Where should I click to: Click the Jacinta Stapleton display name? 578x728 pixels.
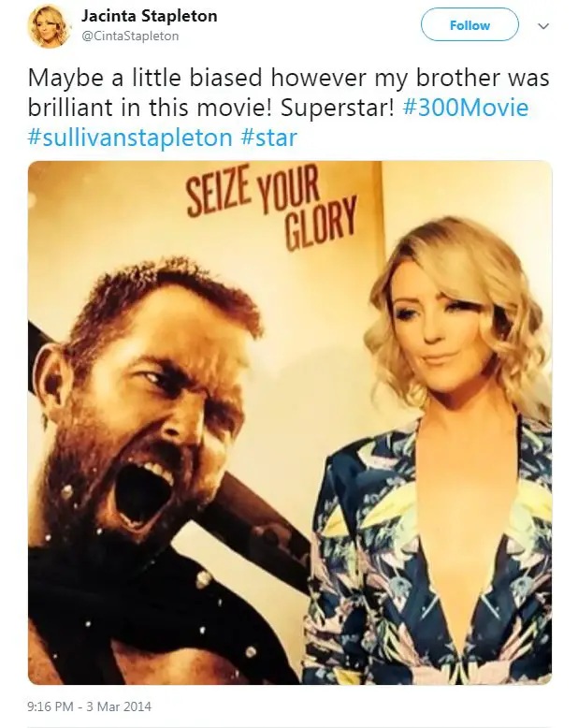coord(150,16)
